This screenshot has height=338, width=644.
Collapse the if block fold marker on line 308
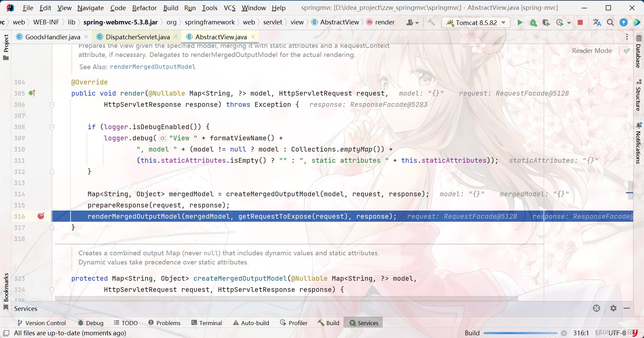click(x=52, y=127)
